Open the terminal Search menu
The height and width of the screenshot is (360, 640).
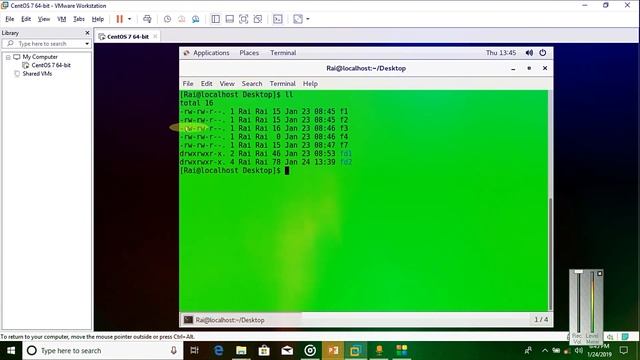(x=252, y=83)
